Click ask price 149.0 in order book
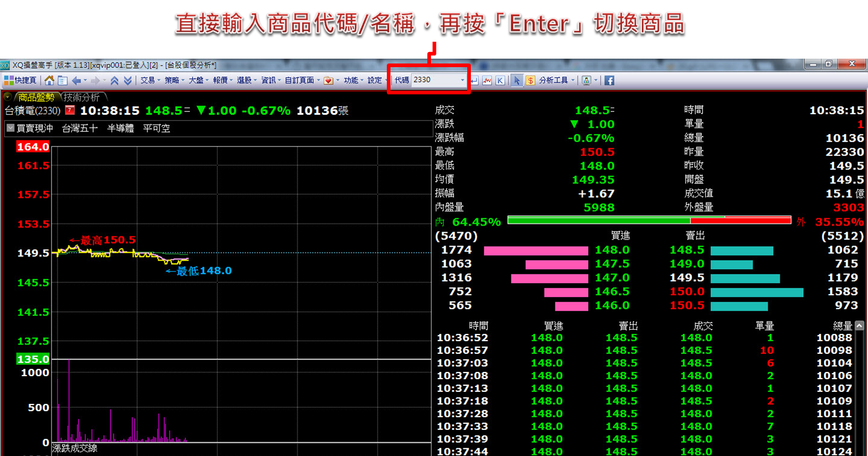This screenshot has width=868, height=456. 687,264
